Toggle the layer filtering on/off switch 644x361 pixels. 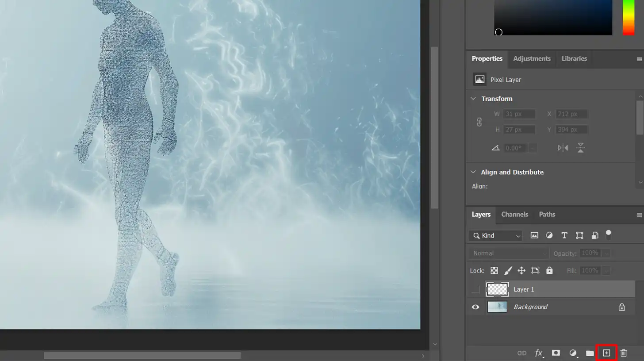pos(609,235)
